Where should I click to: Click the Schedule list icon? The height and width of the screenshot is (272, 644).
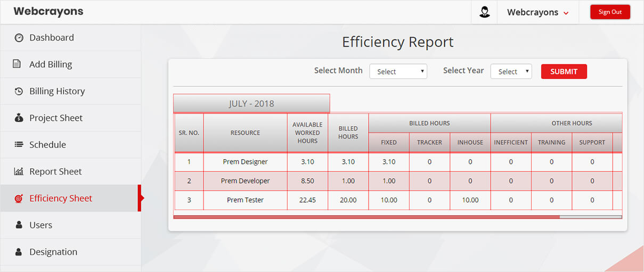pos(19,145)
